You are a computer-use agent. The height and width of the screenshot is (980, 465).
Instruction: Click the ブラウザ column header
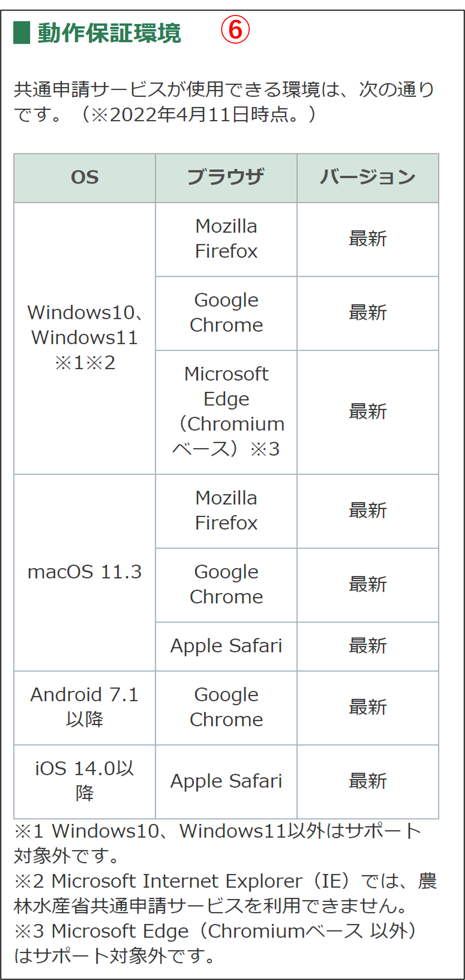point(226,177)
